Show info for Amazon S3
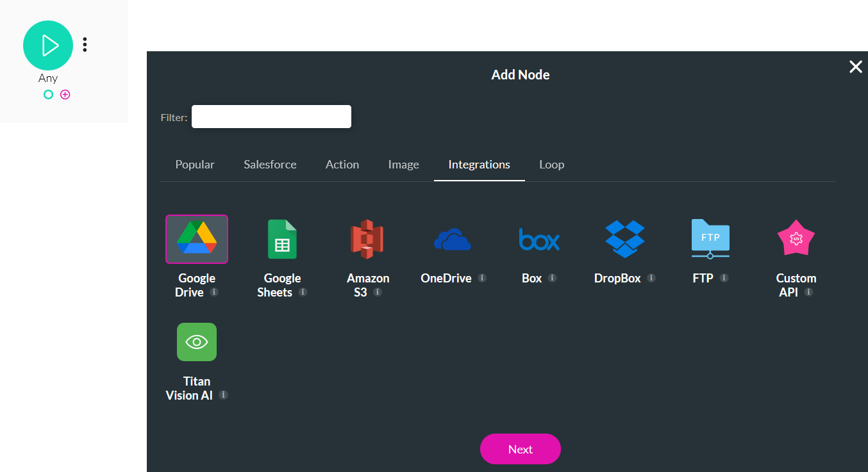This screenshot has height=472, width=868. (378, 292)
